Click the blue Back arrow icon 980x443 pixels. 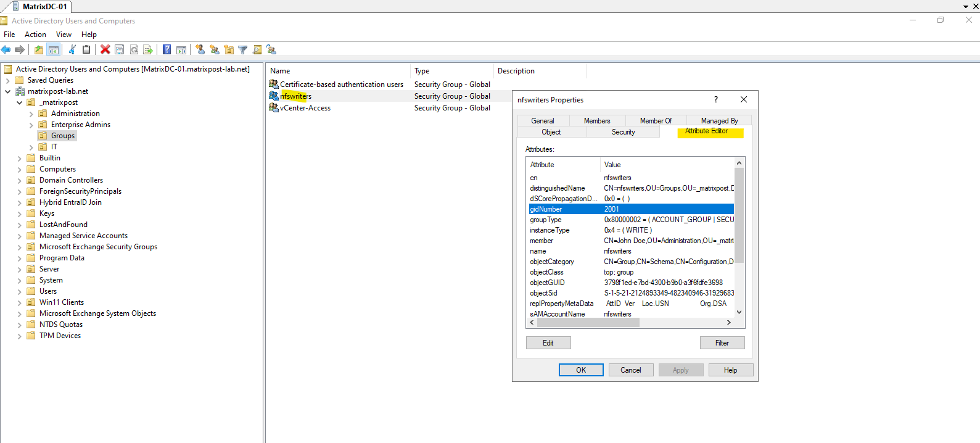click(6, 50)
